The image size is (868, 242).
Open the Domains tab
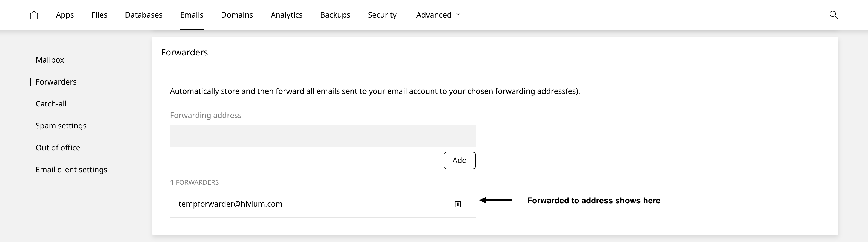237,15
